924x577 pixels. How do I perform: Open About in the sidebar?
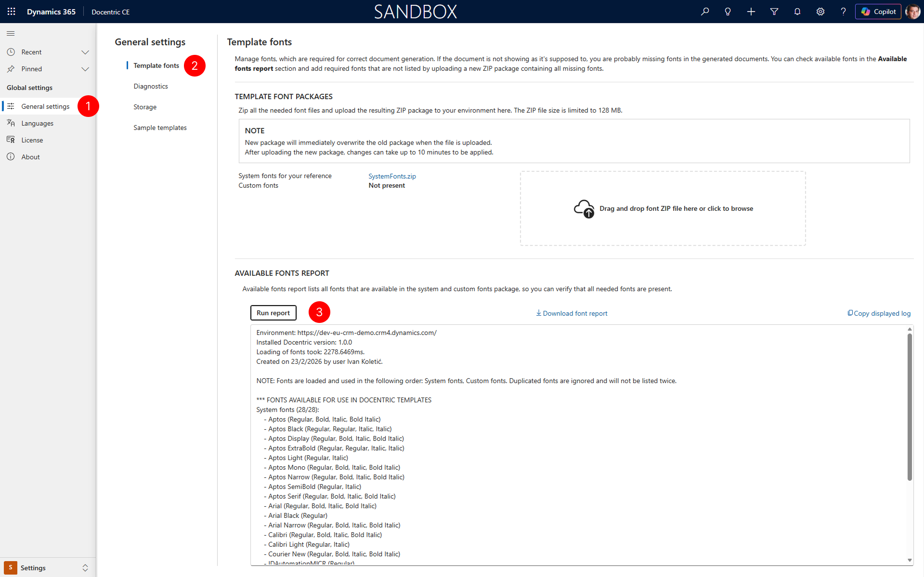point(48,157)
